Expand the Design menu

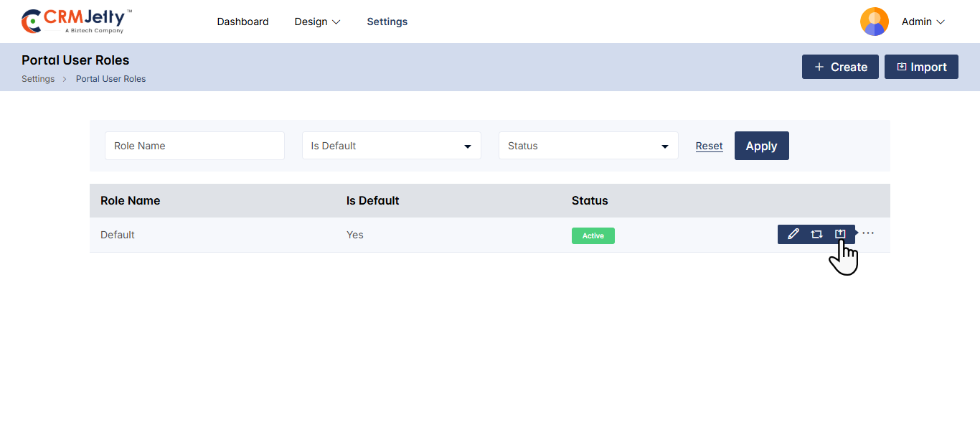(x=317, y=22)
